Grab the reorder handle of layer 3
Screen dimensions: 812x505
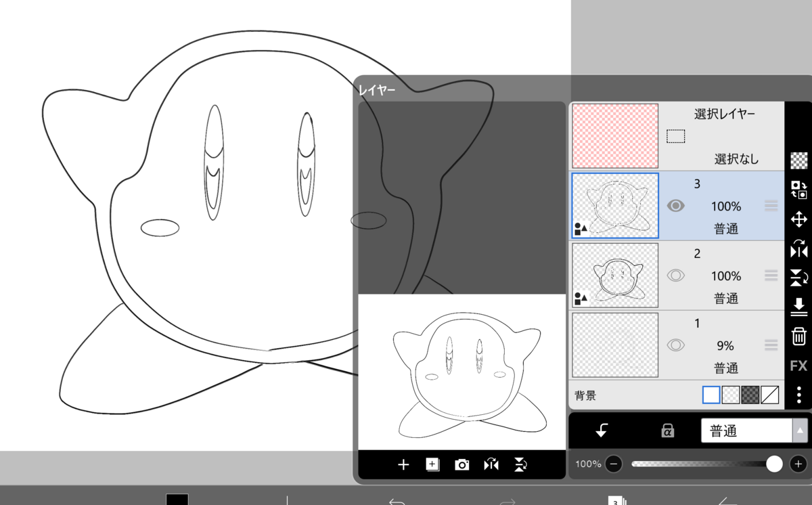click(x=771, y=206)
